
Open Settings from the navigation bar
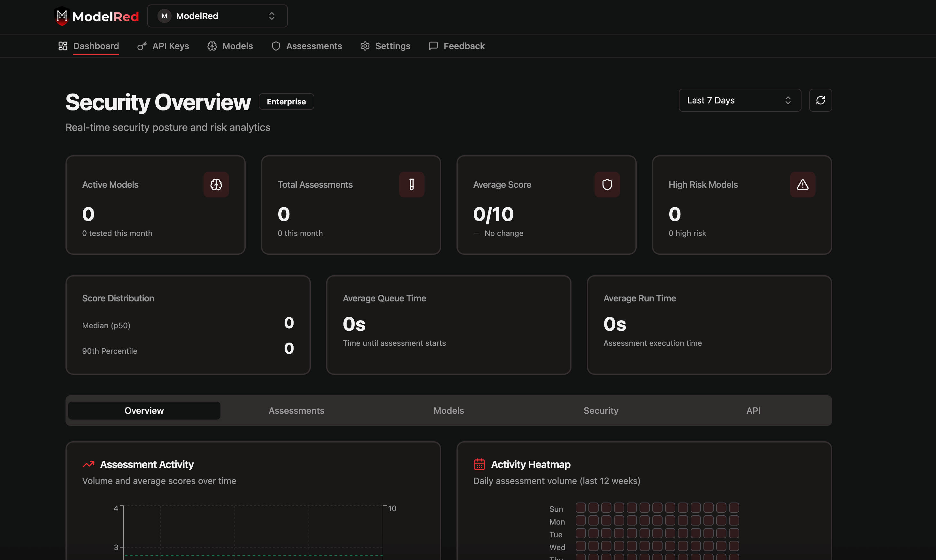(386, 46)
